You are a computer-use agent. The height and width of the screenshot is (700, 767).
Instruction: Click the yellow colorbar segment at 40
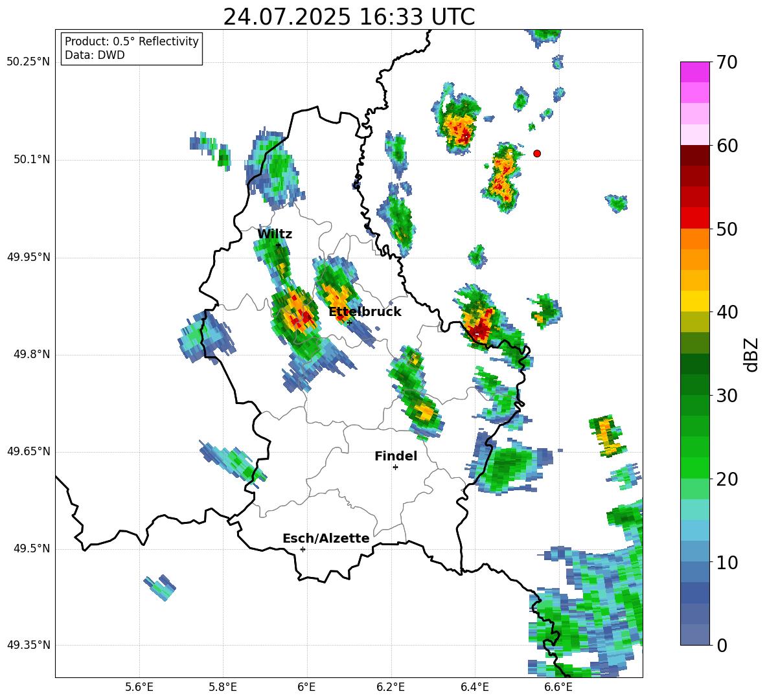coord(694,301)
